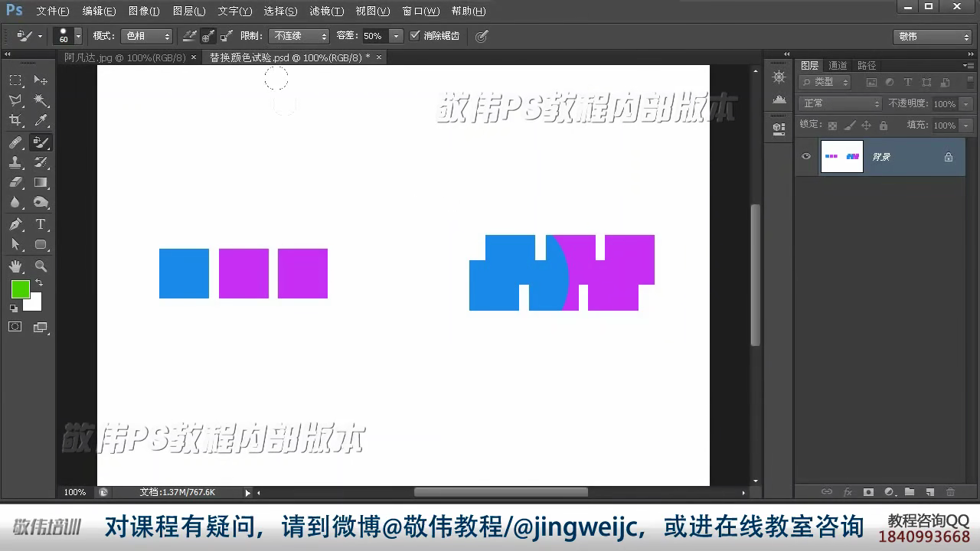Select the 背景 layer thumbnail
980x551 pixels.
point(841,156)
